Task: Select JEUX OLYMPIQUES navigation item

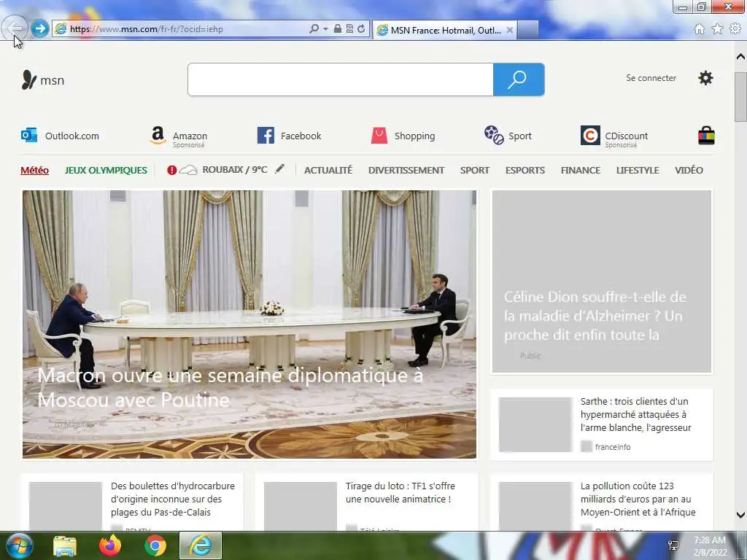Action: click(x=106, y=170)
